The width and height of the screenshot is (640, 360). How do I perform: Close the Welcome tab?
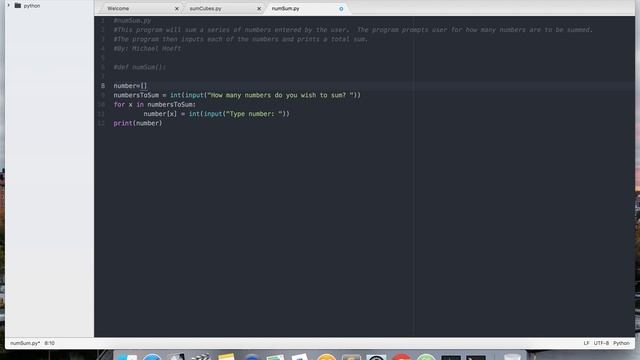(177, 9)
